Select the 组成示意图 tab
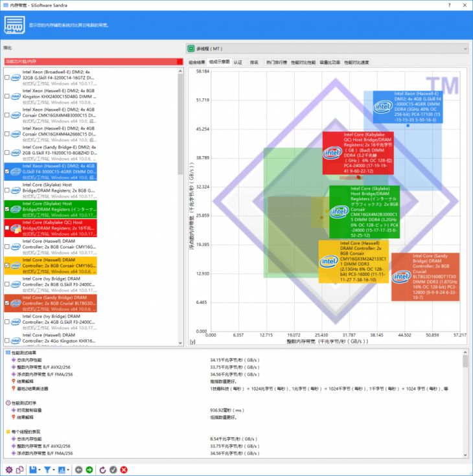The image size is (473, 476). (219, 62)
